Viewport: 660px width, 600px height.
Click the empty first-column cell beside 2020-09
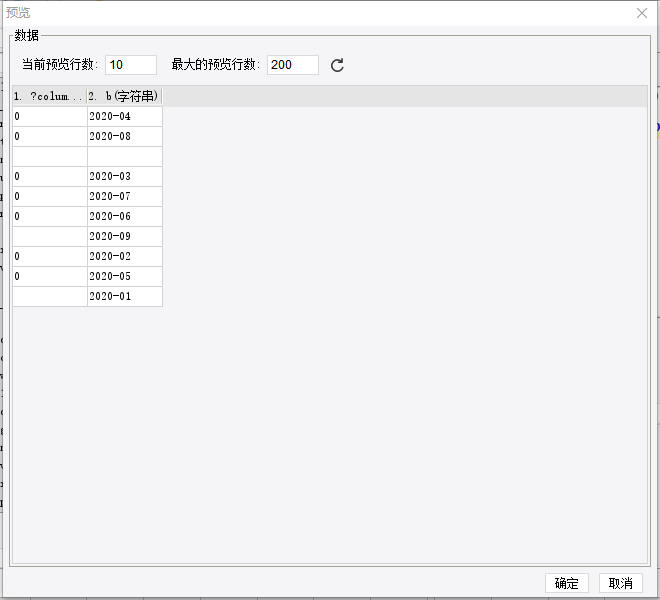tap(50, 236)
